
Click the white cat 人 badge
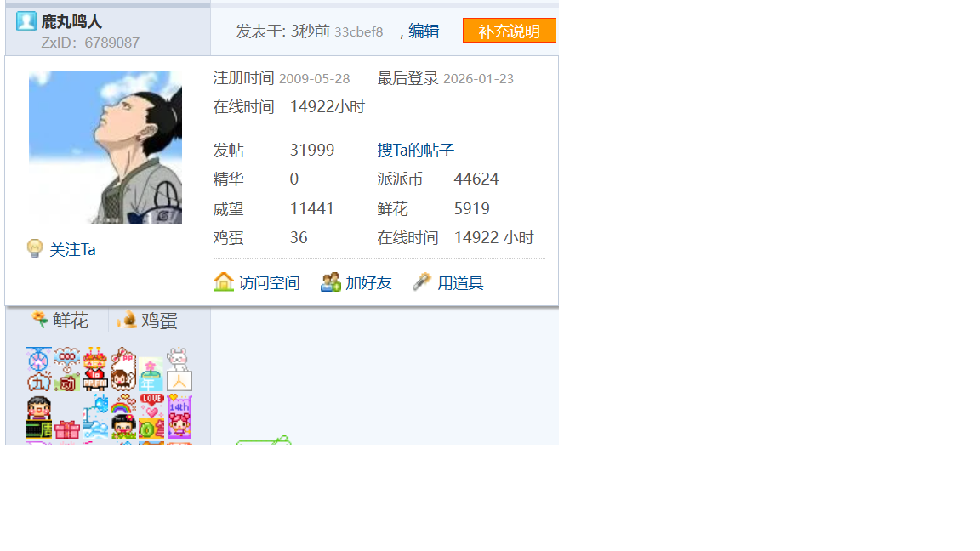pos(179,369)
